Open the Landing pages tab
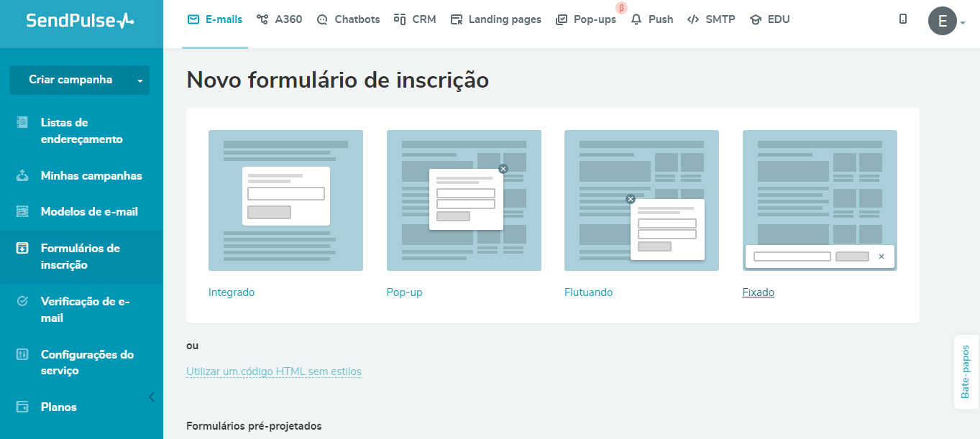Viewport: 980px width, 439px height. point(496,19)
